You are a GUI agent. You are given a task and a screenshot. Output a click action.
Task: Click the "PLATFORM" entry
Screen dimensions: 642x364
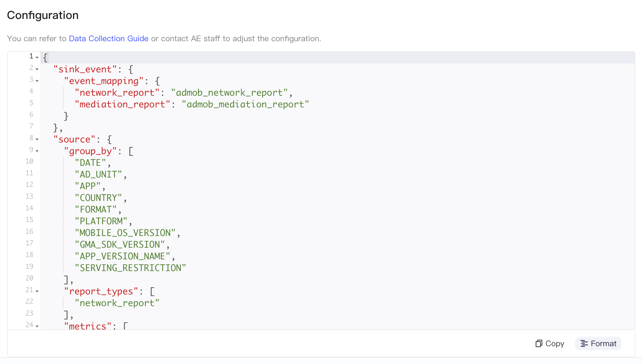[x=101, y=221]
